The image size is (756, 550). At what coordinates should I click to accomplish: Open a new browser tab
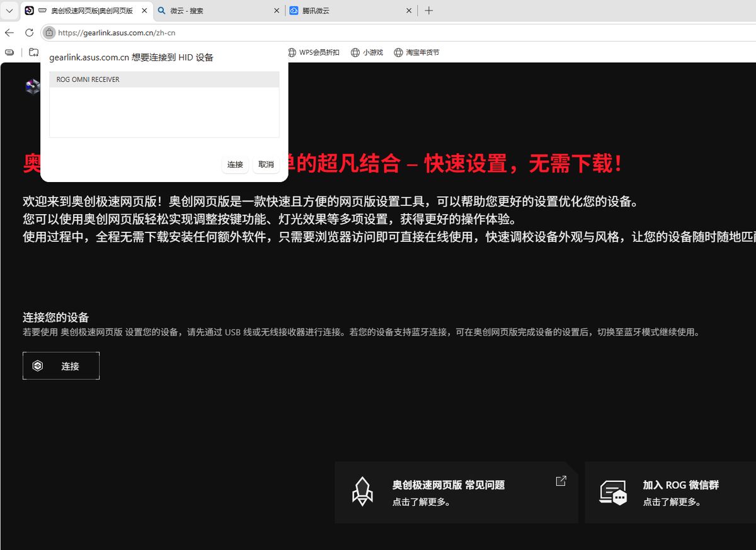point(429,11)
